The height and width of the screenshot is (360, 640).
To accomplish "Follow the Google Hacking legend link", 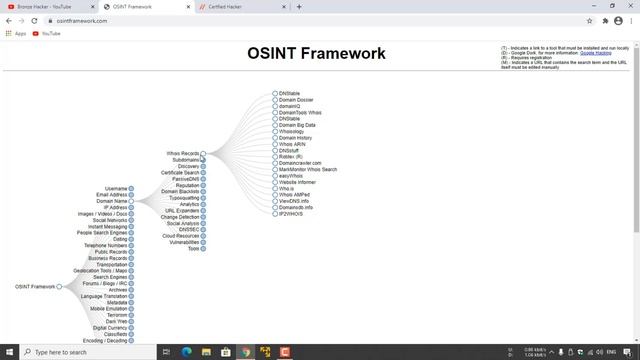I will (x=596, y=53).
